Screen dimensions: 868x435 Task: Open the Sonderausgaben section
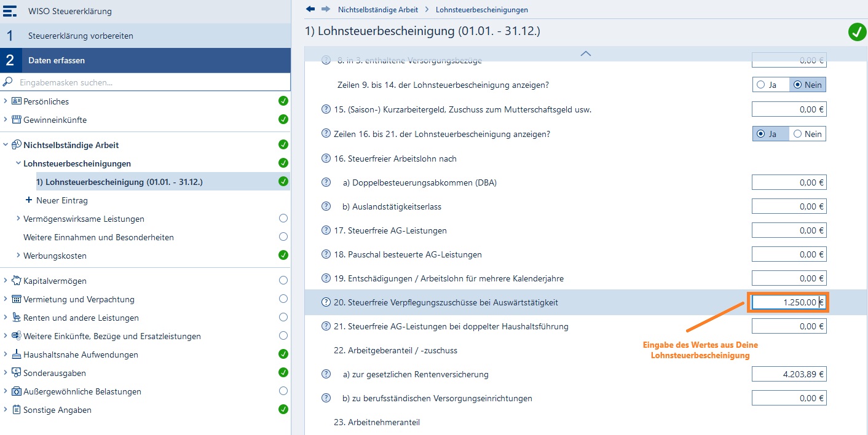55,373
